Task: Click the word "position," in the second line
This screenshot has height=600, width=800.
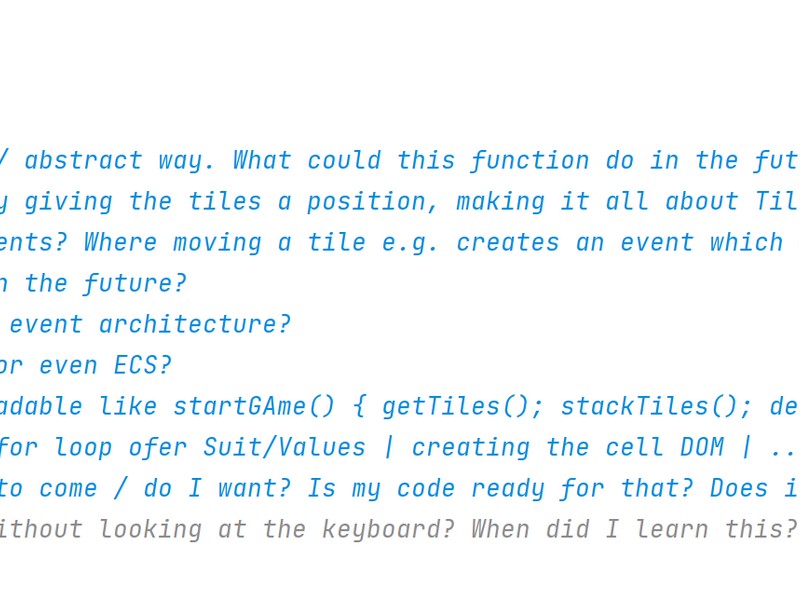Action: (373, 202)
